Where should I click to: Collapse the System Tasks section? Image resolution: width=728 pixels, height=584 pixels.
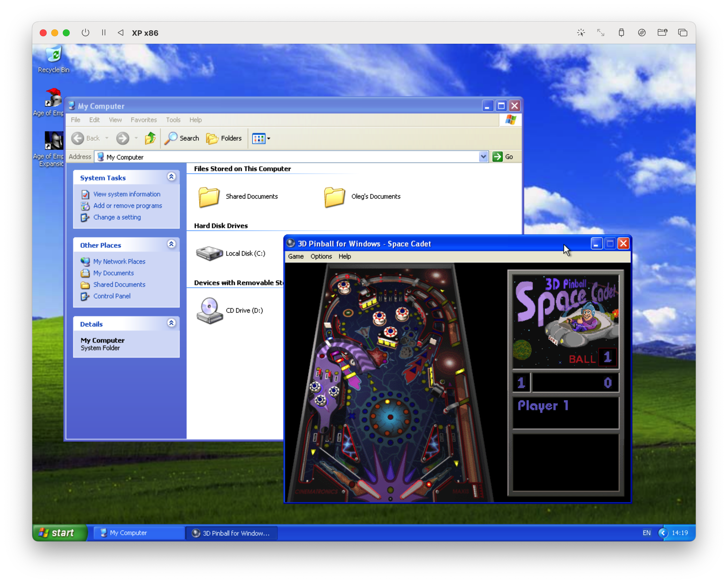[172, 177]
